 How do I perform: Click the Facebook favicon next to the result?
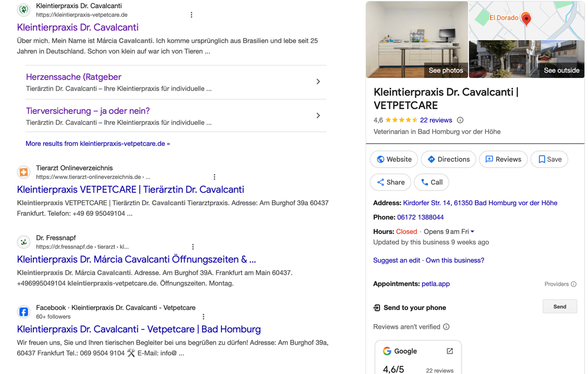pos(23,311)
